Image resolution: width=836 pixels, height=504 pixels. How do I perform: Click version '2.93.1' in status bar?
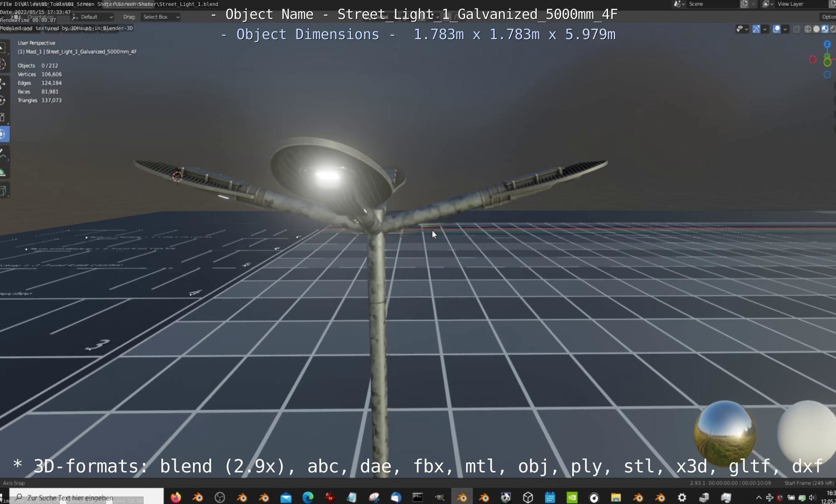[x=697, y=483]
